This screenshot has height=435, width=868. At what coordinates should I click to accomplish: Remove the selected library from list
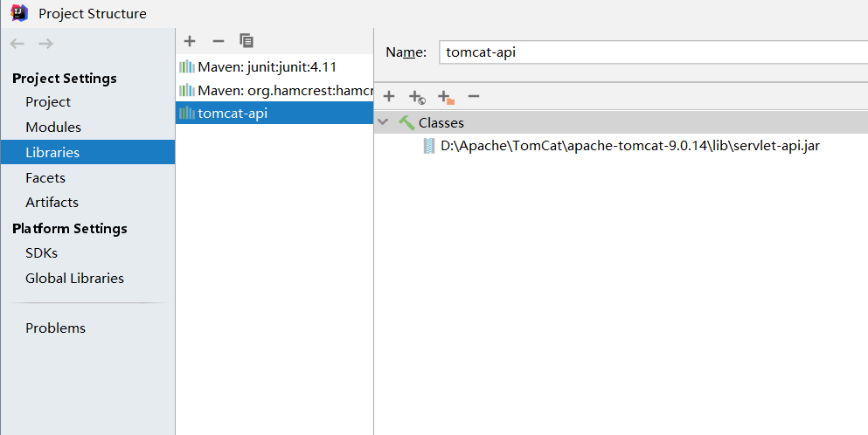click(219, 41)
